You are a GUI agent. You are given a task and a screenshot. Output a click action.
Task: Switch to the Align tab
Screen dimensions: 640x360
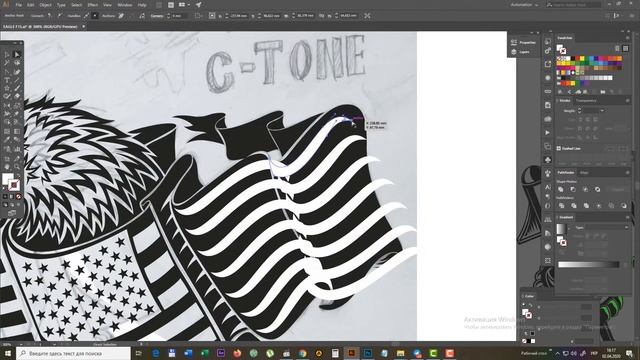pos(584,173)
